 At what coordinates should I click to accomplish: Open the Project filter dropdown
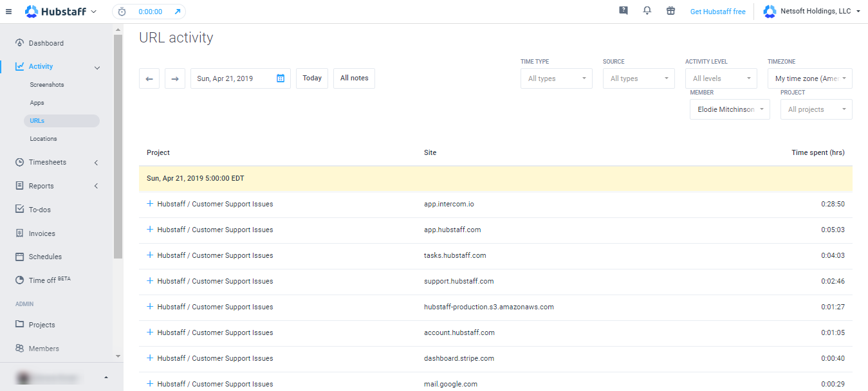817,109
